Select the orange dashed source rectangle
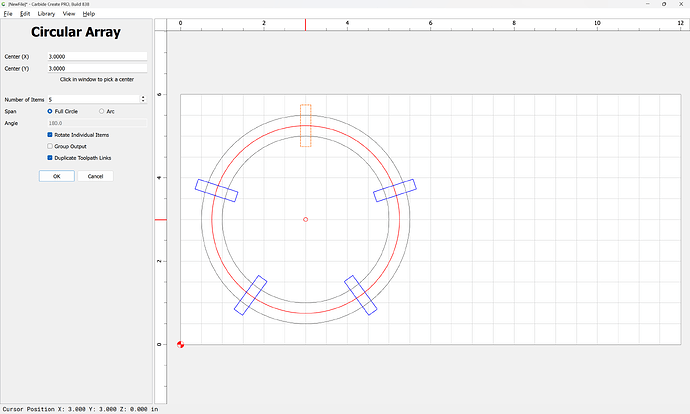Image resolution: width=690 pixels, height=414 pixels. 305,125
